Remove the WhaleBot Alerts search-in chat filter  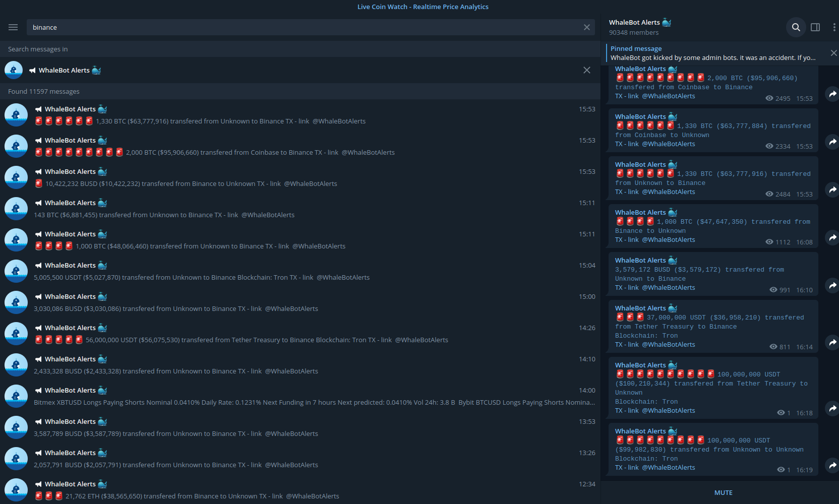[x=586, y=70]
